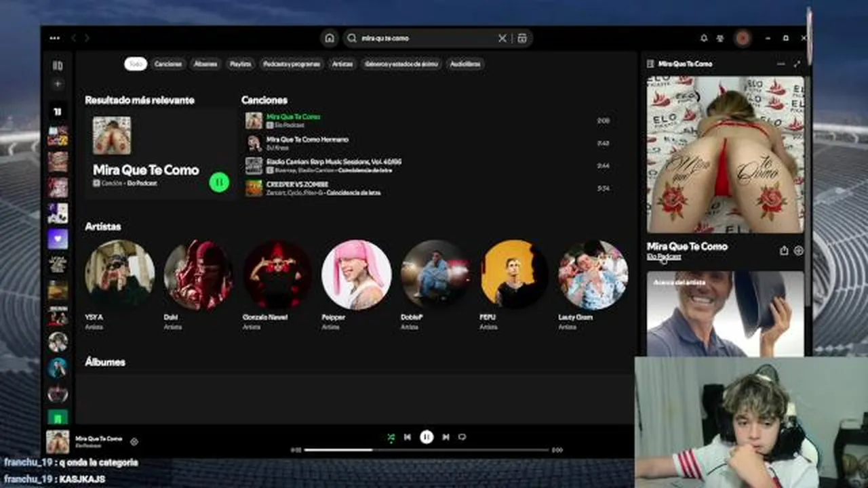Open artist Lauty Gram
868x488 pixels.
593,274
